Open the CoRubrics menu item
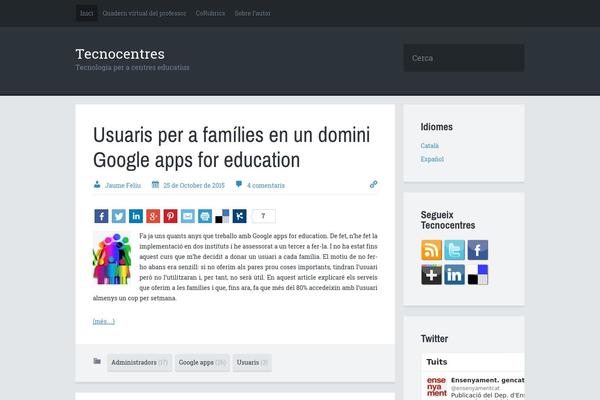Screen dimensions: 600x400 (x=210, y=13)
